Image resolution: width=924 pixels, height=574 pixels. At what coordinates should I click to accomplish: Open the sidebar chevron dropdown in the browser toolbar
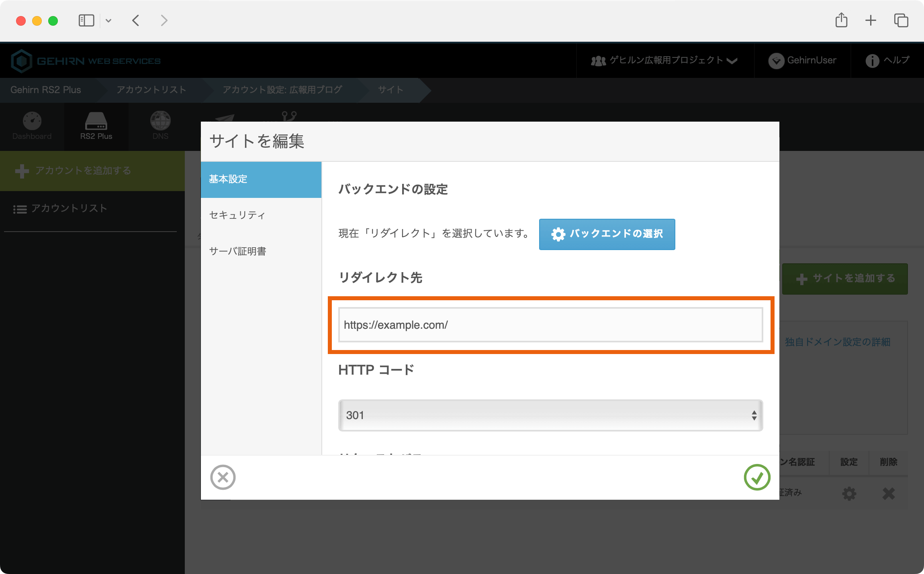click(108, 20)
